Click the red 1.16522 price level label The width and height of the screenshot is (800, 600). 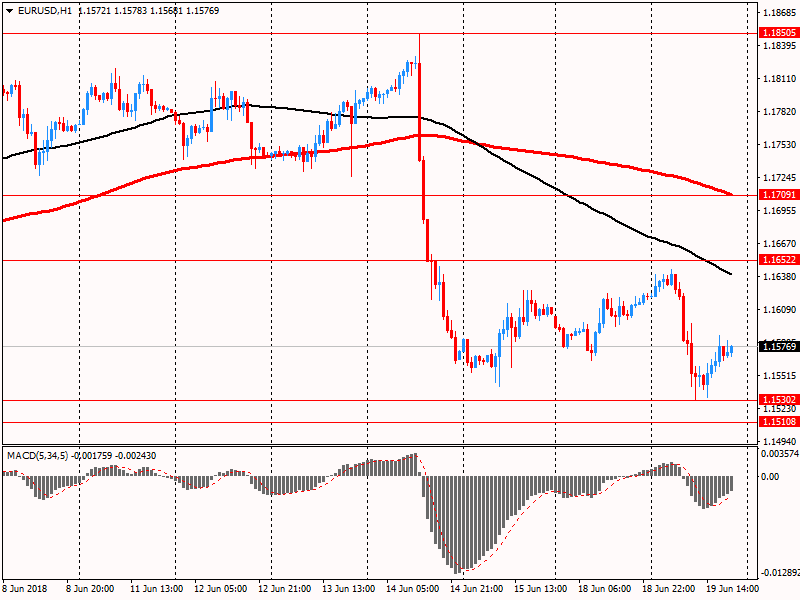point(779,260)
